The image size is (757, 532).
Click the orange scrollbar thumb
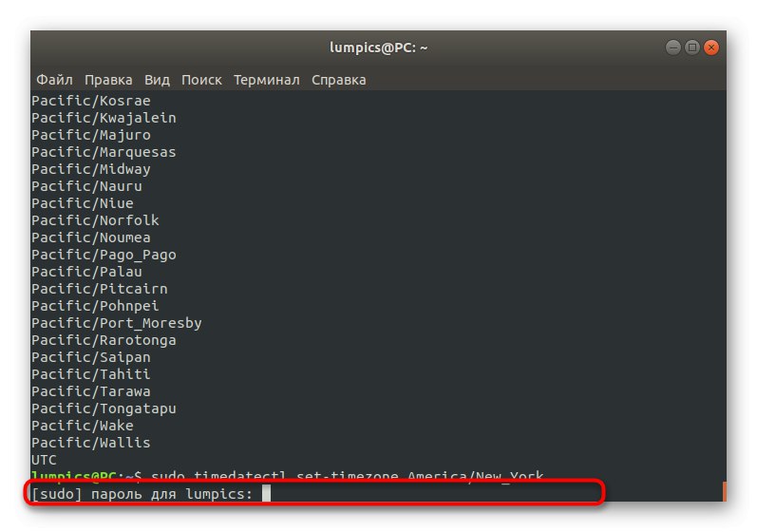tap(724, 491)
